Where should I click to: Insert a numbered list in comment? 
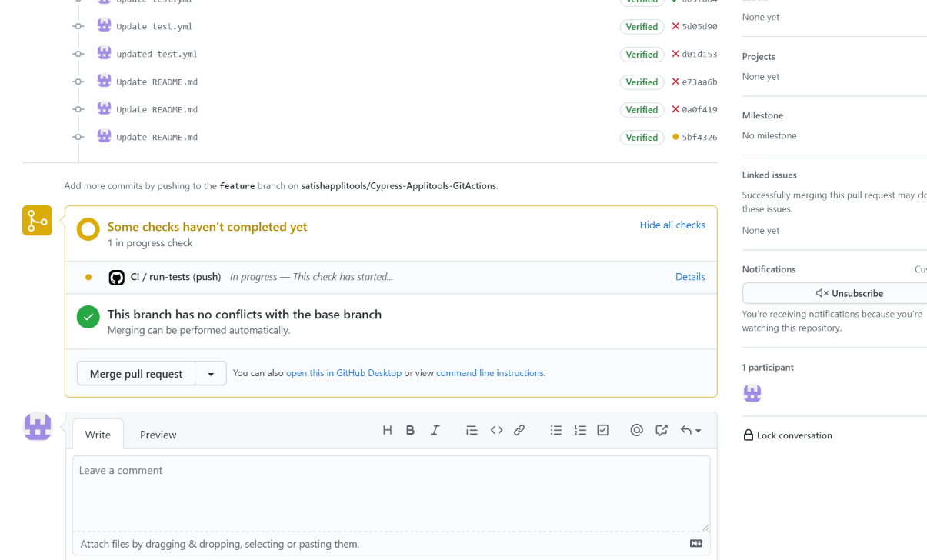[x=580, y=431]
